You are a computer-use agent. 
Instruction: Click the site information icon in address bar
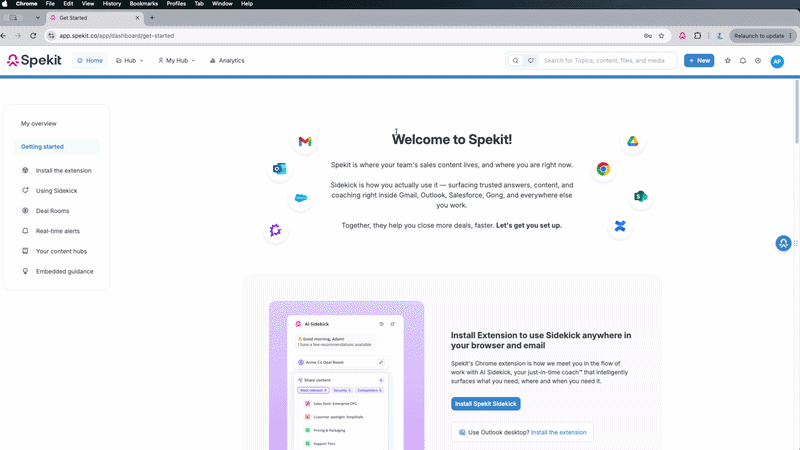coord(51,36)
